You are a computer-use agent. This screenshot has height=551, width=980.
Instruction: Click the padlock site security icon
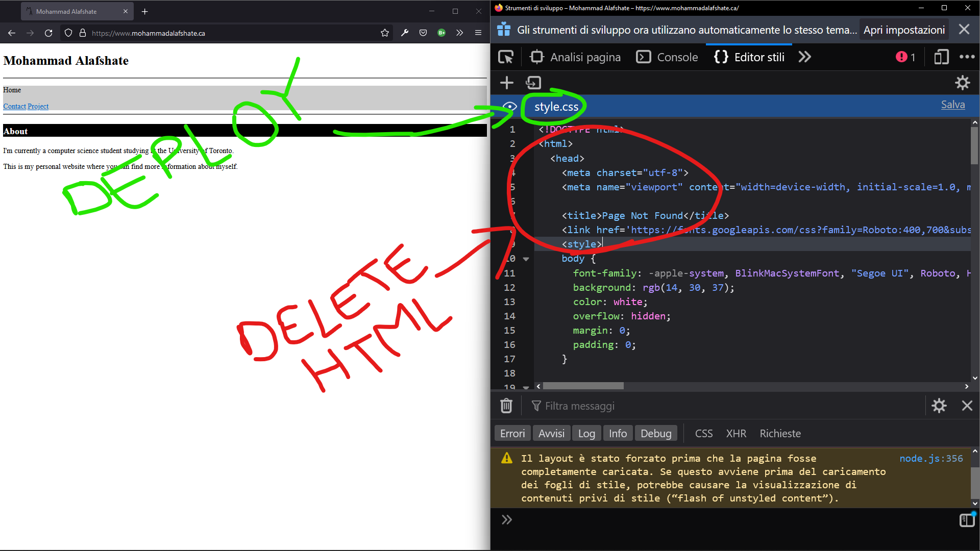click(83, 33)
